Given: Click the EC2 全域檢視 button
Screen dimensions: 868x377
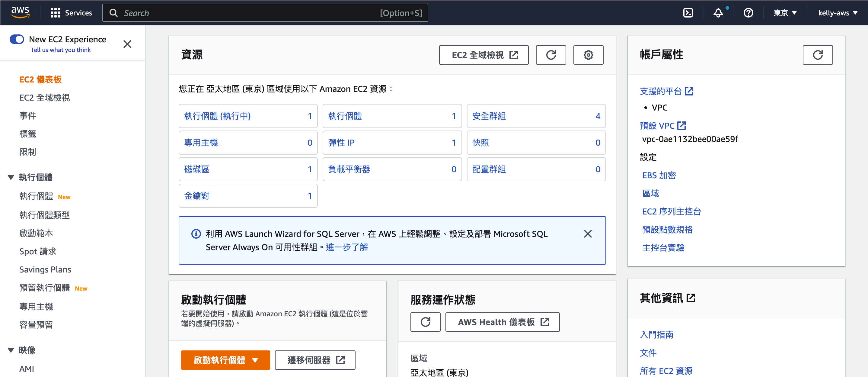Looking at the screenshot, I should point(483,55).
